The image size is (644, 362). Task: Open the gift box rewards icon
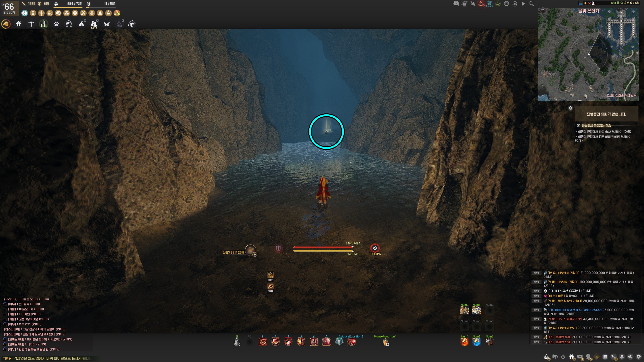572,357
